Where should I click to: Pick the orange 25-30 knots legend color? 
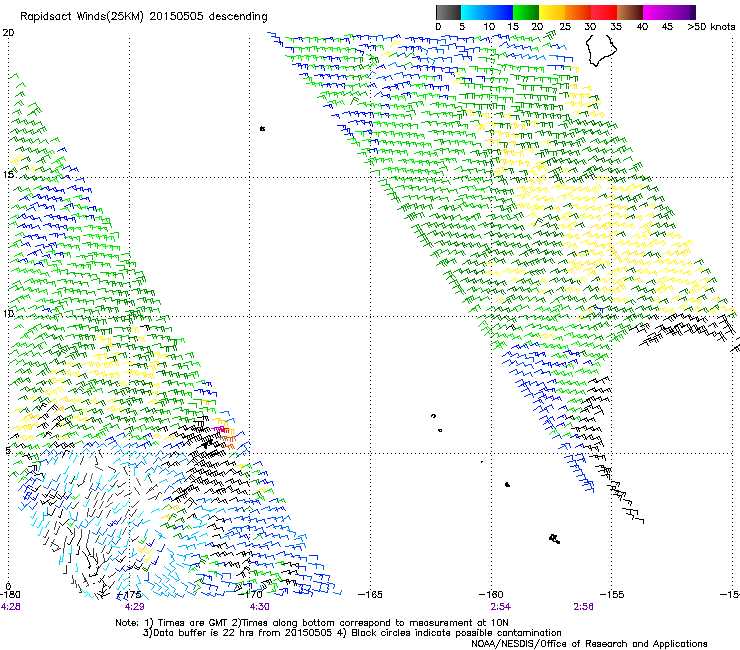click(578, 12)
